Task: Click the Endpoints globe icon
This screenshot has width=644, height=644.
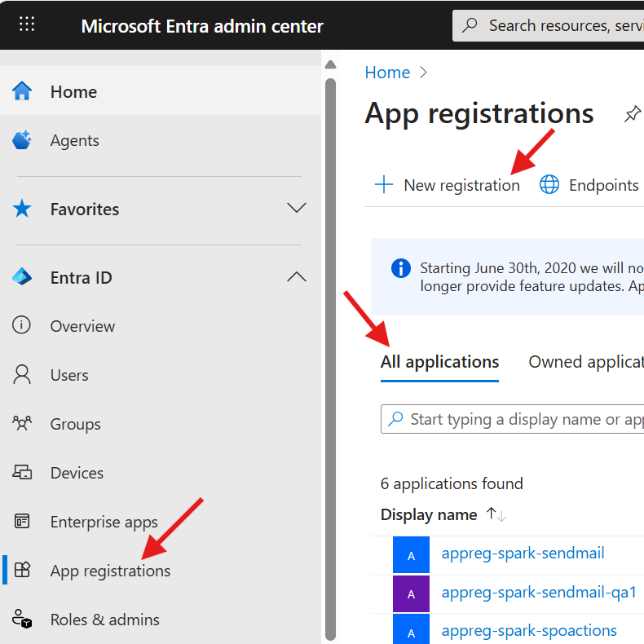Action: pyautogui.click(x=550, y=185)
